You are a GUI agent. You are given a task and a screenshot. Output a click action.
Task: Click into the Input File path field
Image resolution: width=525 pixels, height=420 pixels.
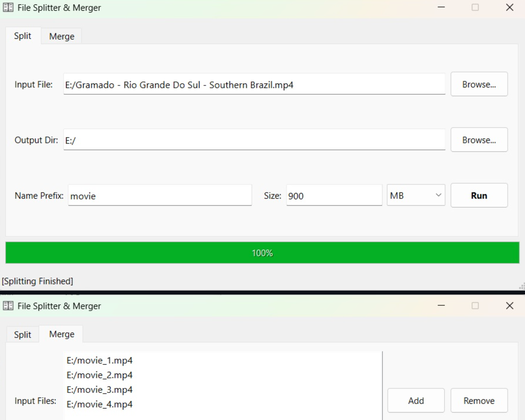(254, 85)
